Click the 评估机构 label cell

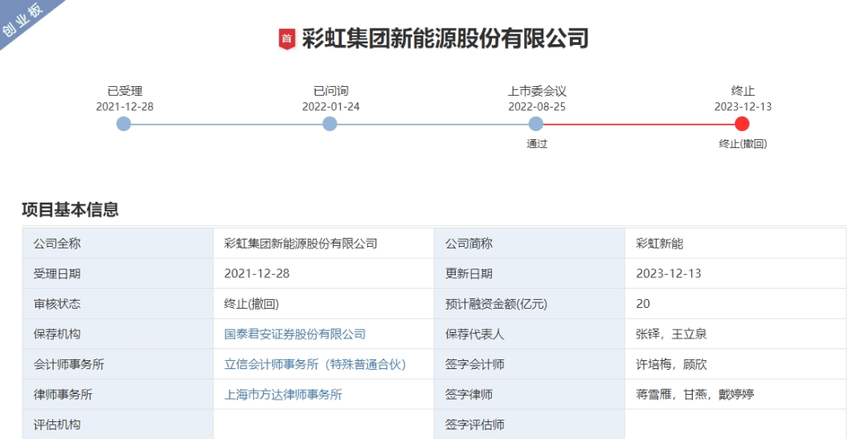pyautogui.click(x=118, y=425)
